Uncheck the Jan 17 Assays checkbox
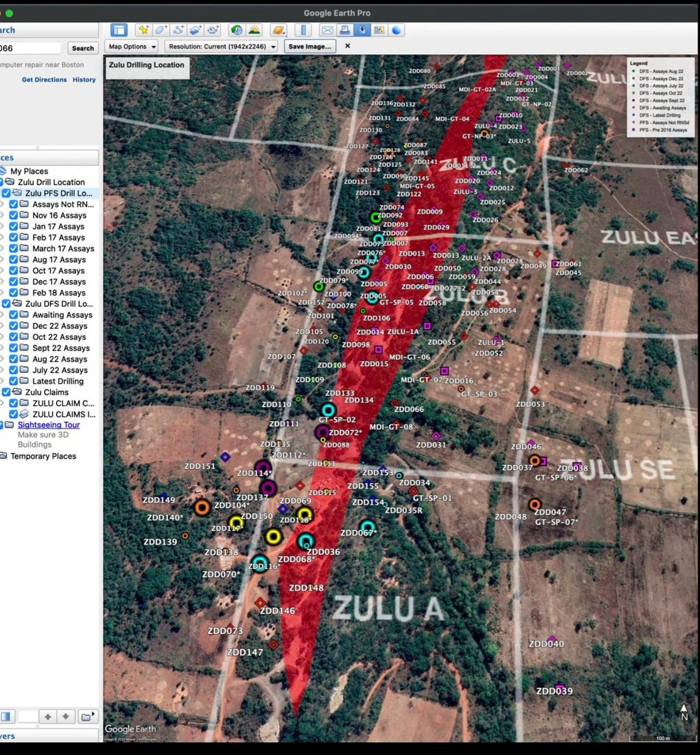The image size is (700, 755). (14, 226)
